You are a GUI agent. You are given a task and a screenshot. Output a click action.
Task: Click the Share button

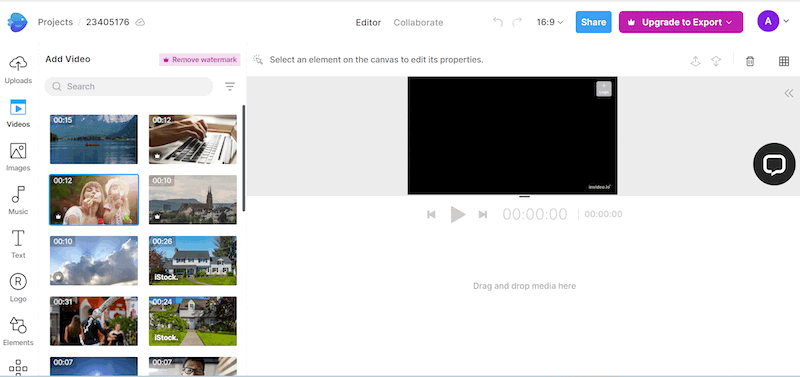tap(593, 22)
